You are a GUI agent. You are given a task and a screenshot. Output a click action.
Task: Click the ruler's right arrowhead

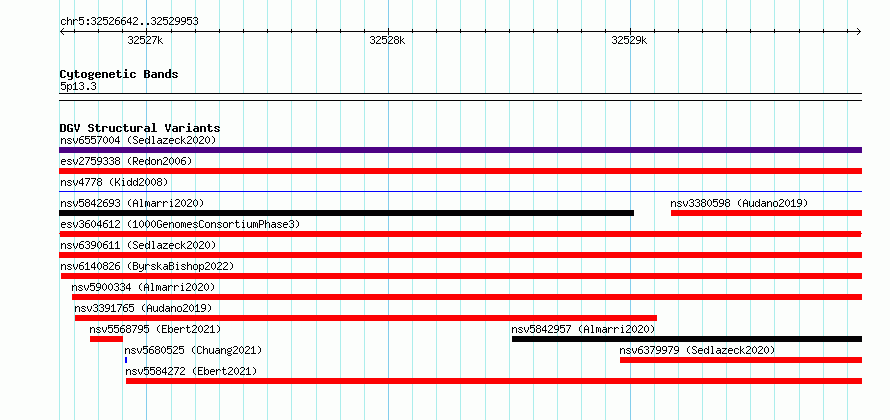(x=859, y=31)
